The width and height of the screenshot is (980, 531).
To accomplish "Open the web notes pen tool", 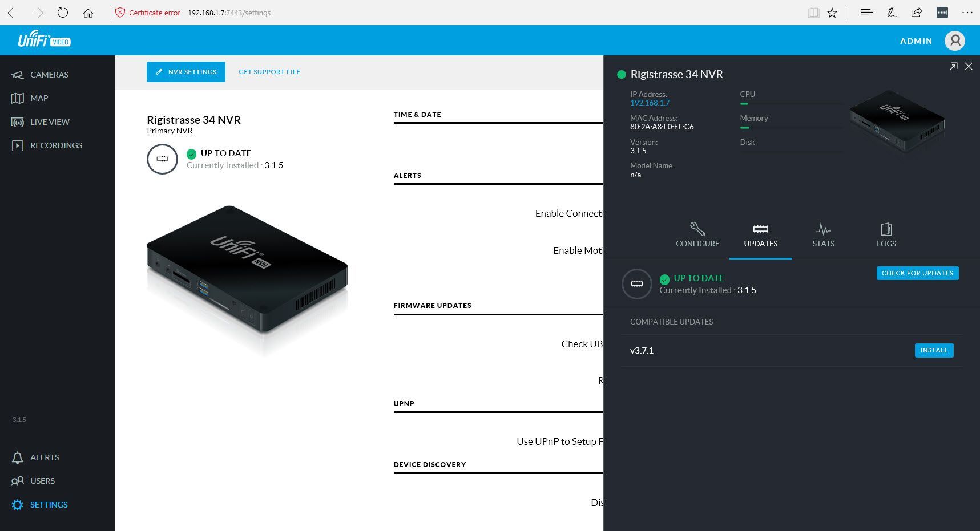I will point(892,12).
